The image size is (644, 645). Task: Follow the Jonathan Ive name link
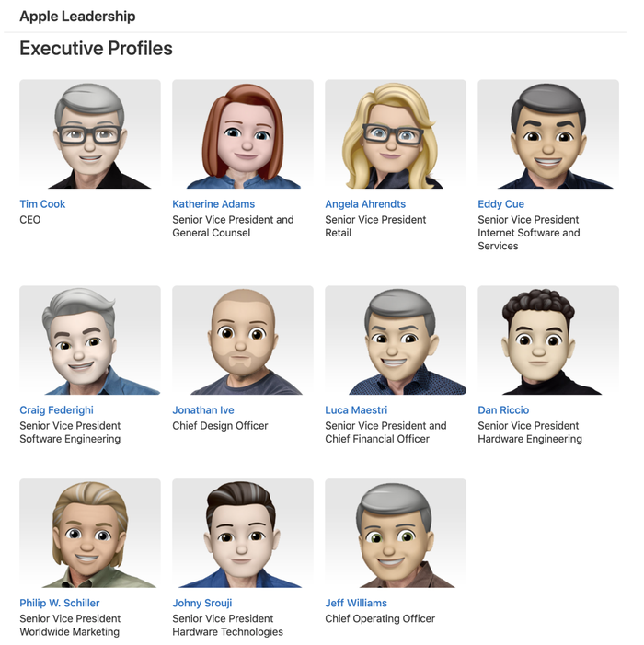pyautogui.click(x=203, y=410)
